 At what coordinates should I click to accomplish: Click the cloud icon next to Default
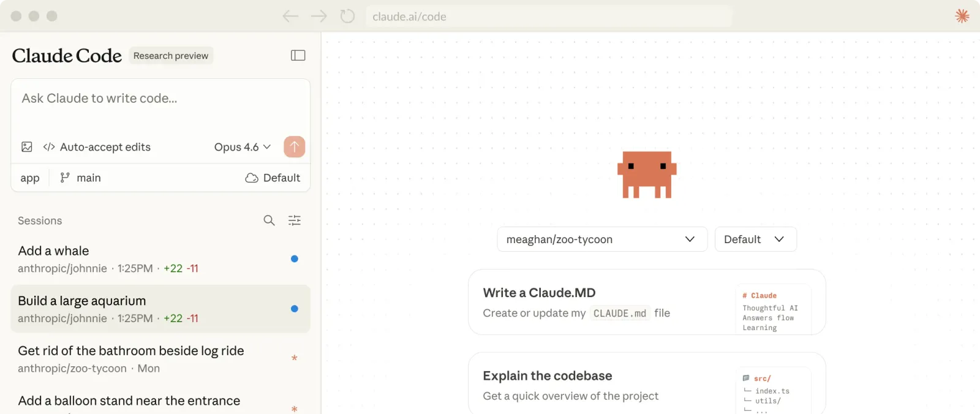coord(252,178)
